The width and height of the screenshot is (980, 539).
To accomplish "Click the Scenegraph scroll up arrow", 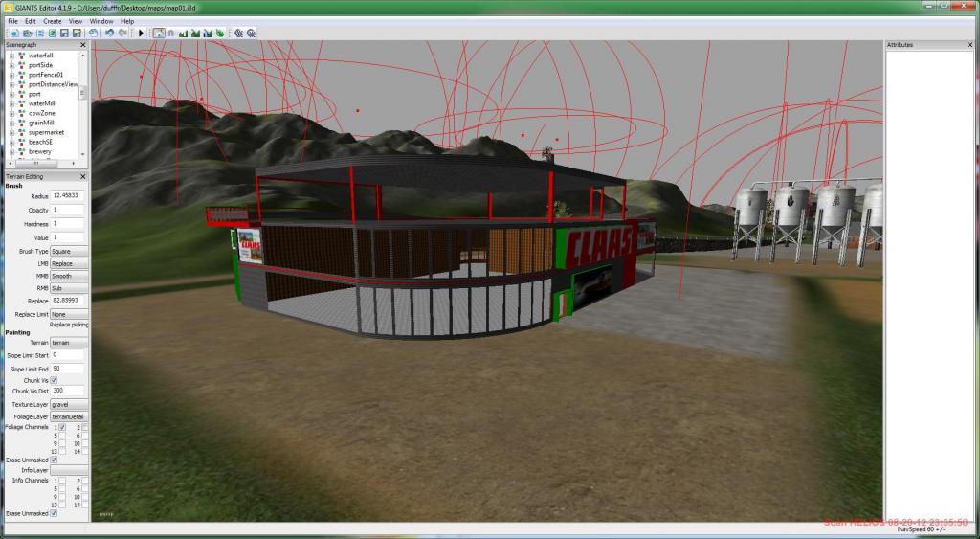I will [82, 55].
